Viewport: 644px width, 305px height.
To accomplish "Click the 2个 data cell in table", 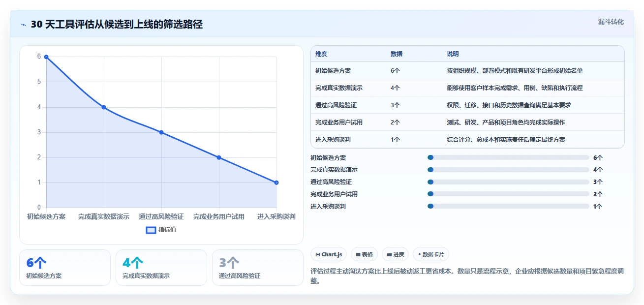I will (395, 122).
